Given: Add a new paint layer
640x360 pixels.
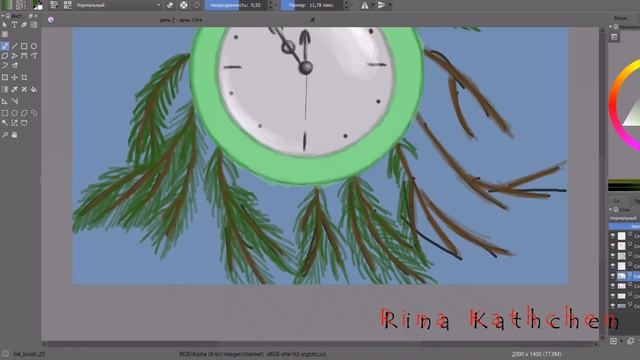Looking at the screenshot, I should click(x=613, y=341).
